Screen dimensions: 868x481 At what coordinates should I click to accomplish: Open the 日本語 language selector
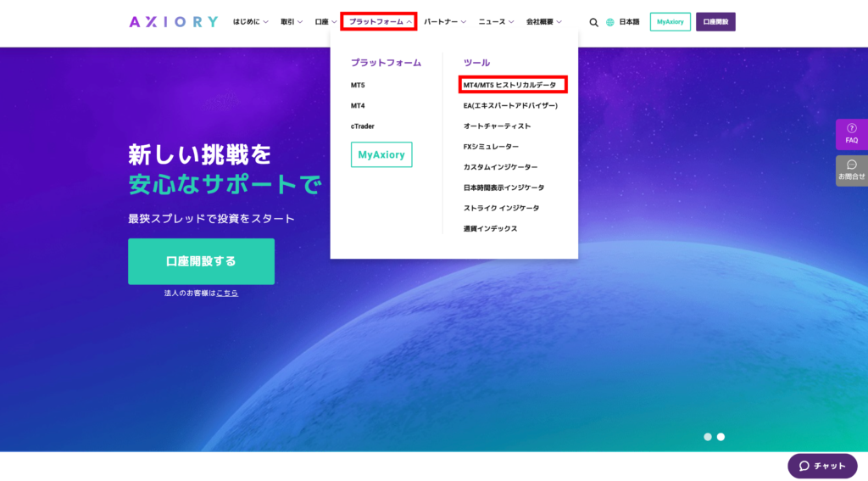point(629,21)
